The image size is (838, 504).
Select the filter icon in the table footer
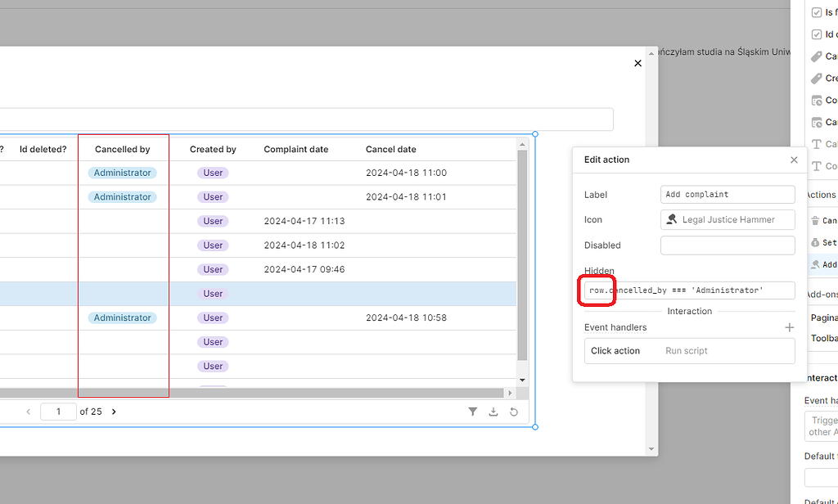[473, 412]
